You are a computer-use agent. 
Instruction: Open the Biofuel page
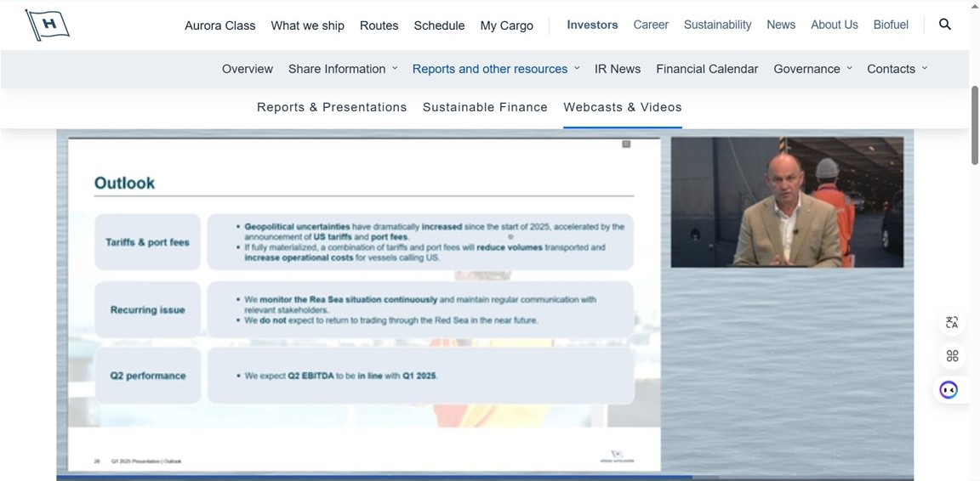(x=892, y=25)
